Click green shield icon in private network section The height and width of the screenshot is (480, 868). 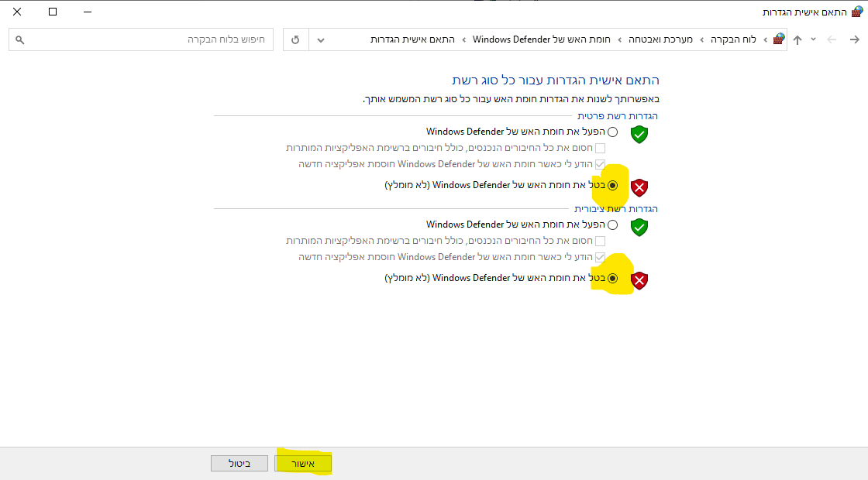click(639, 135)
